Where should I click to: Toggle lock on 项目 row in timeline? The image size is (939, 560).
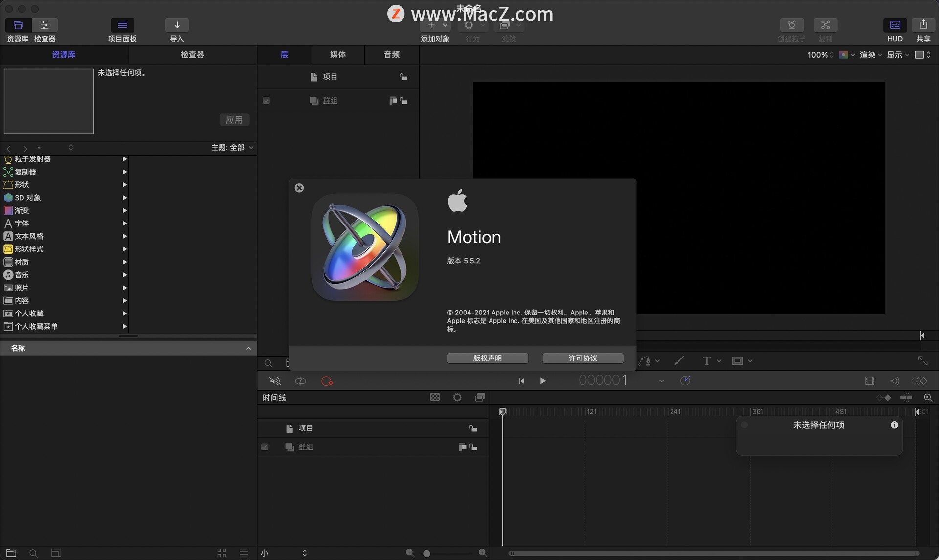(x=473, y=428)
